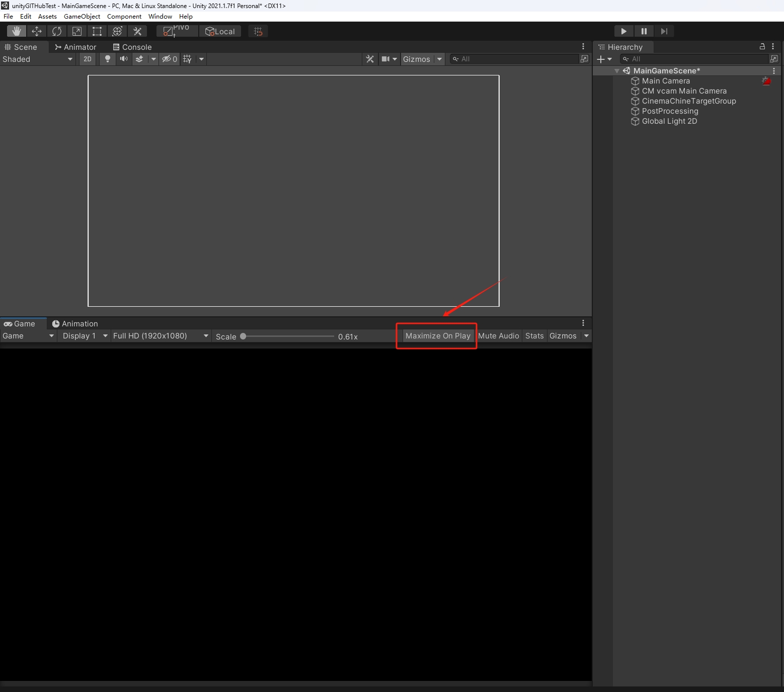Open Shaded draw mode dropdown
Image resolution: width=784 pixels, height=692 pixels.
(x=38, y=59)
